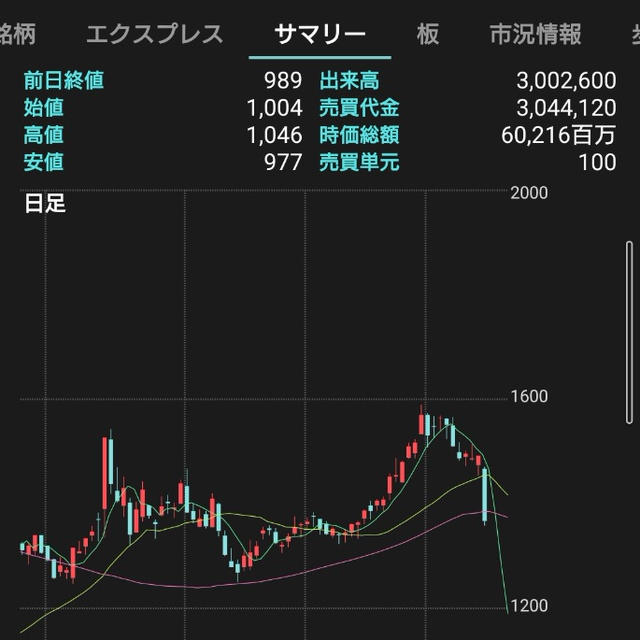Click the low price 977
This screenshot has width=640, height=640.
pyautogui.click(x=283, y=162)
